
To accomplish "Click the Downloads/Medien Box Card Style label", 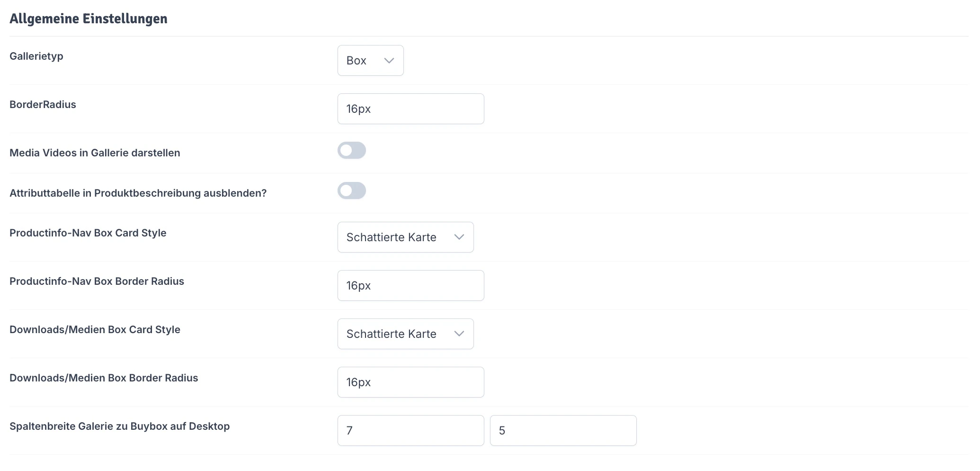I will 95,330.
